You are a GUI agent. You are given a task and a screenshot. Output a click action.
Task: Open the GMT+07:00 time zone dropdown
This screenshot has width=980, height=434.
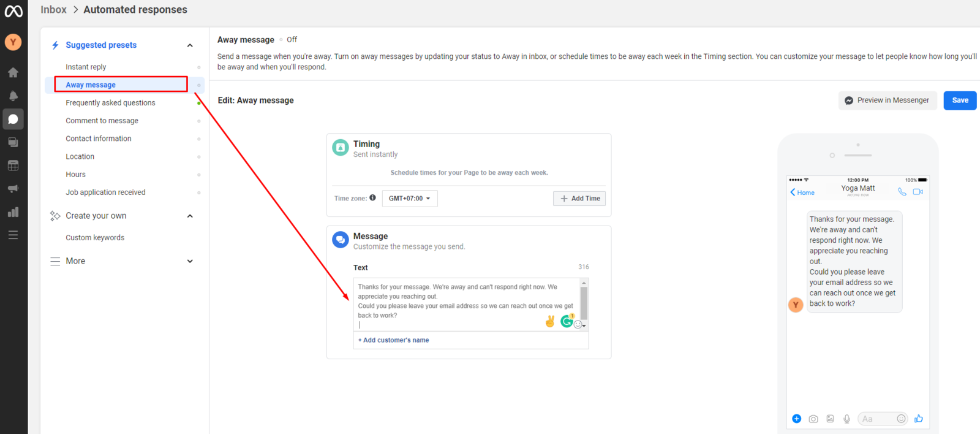pos(409,199)
